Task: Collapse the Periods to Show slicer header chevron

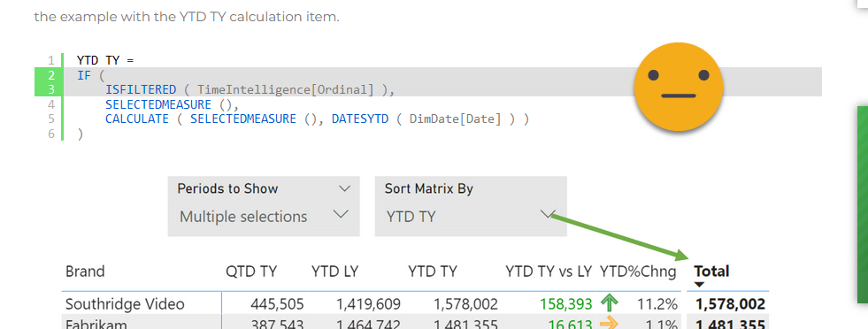Action: pos(344,188)
